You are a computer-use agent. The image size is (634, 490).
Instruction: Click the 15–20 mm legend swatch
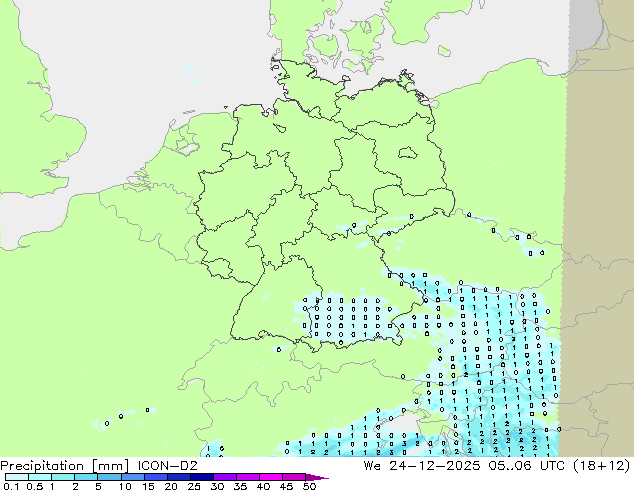[x=155, y=477]
